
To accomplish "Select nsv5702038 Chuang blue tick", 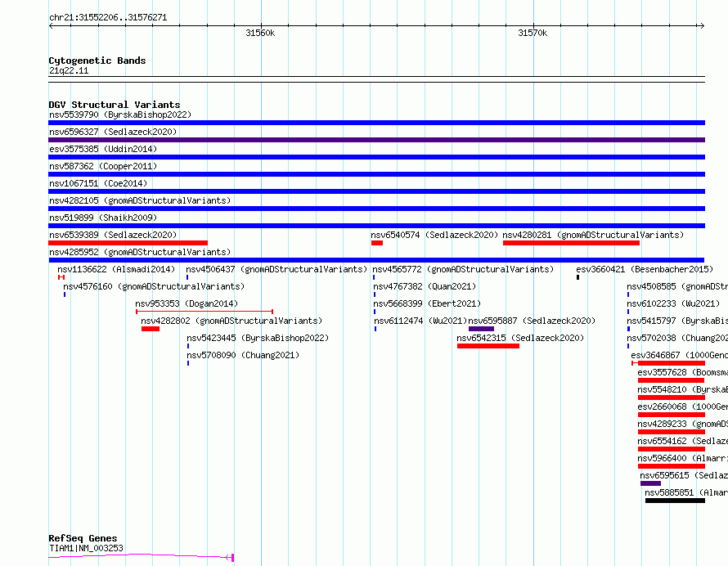I will tap(628, 346).
